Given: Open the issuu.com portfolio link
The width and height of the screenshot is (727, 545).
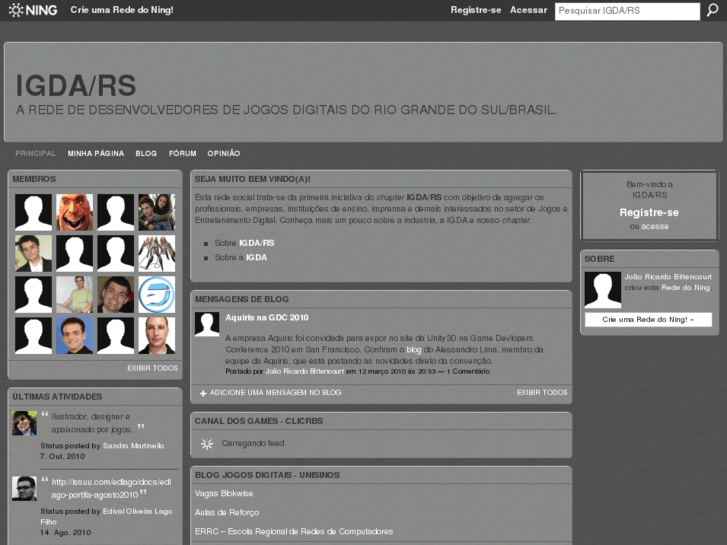Looking at the screenshot, I should 111,488.
